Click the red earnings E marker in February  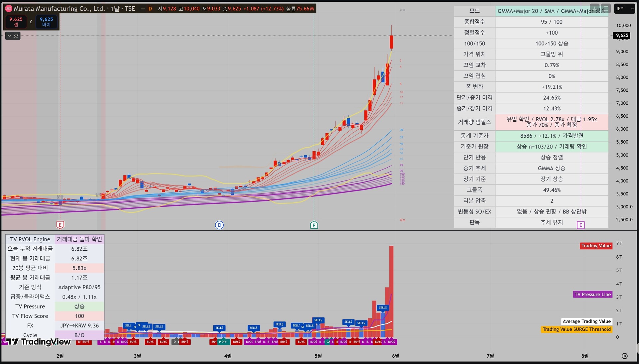[60, 225]
